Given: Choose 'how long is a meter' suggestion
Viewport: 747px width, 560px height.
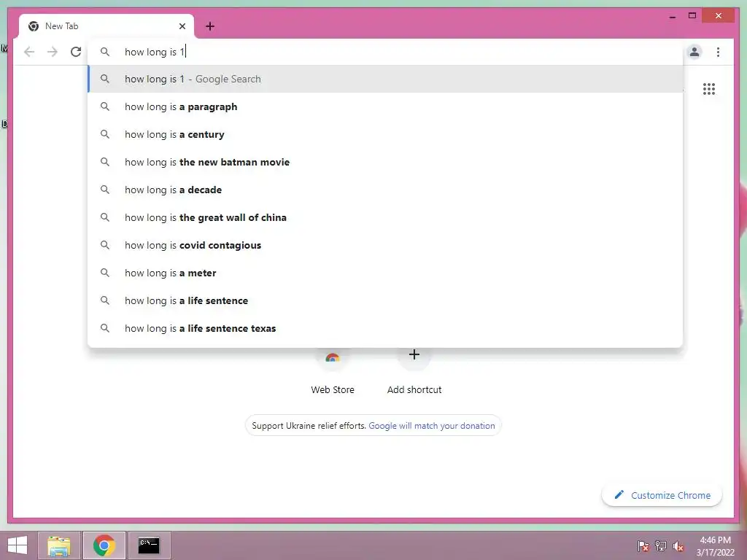Looking at the screenshot, I should 385,273.
